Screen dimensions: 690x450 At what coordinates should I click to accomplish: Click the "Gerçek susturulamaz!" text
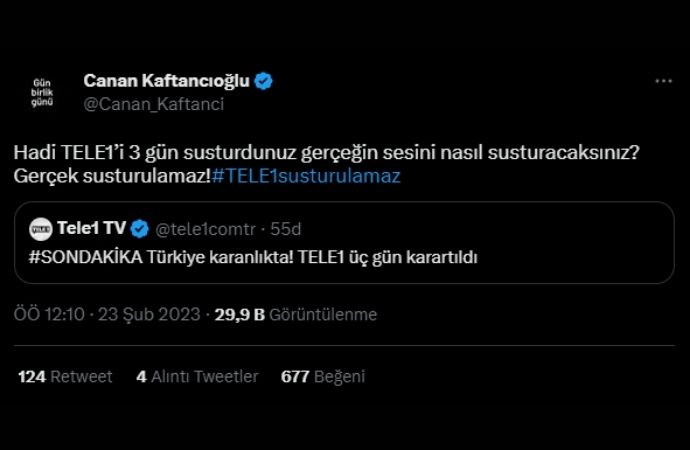coord(112,176)
